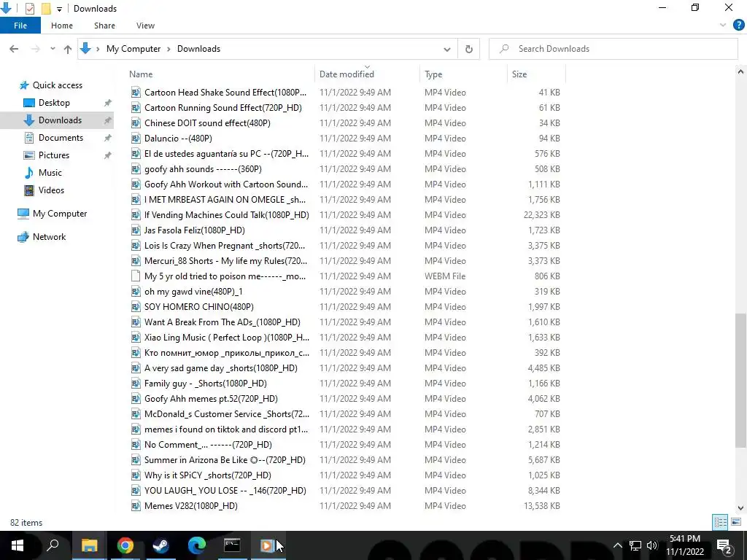Select Quick access in navigation pane
This screenshot has height=560, width=747.
pyautogui.click(x=57, y=85)
